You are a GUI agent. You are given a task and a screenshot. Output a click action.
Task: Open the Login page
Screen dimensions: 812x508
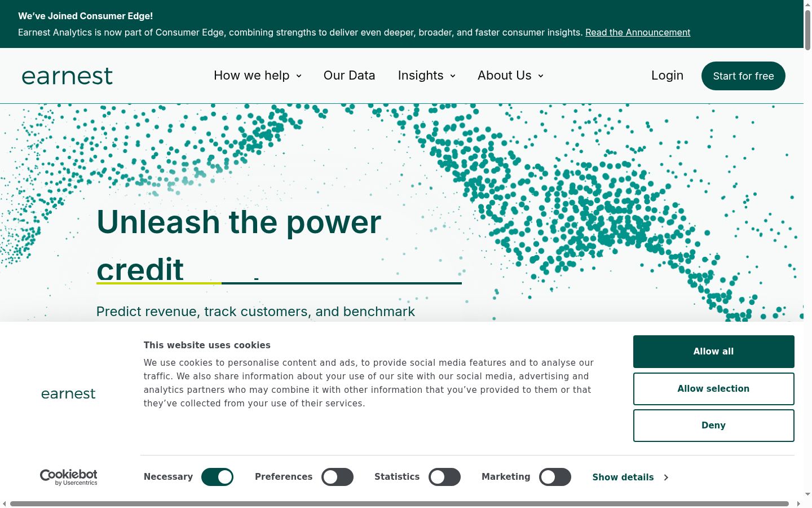coord(667,76)
